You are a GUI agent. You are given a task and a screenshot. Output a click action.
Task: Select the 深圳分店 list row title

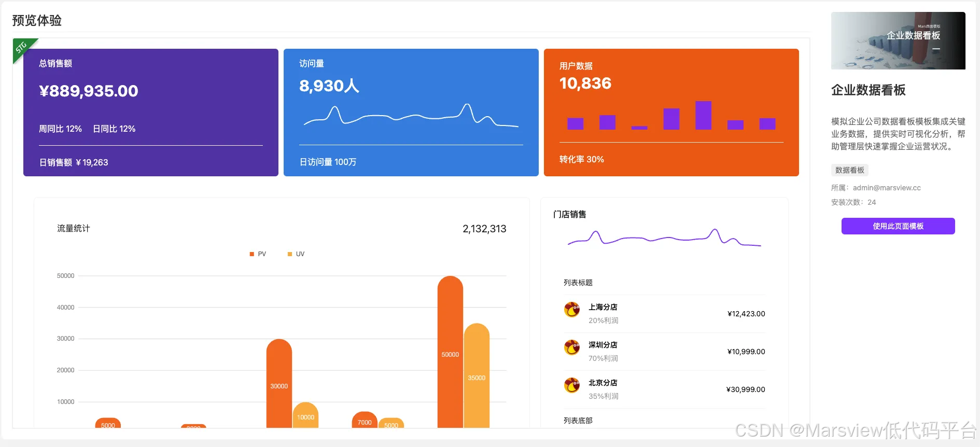pos(603,345)
